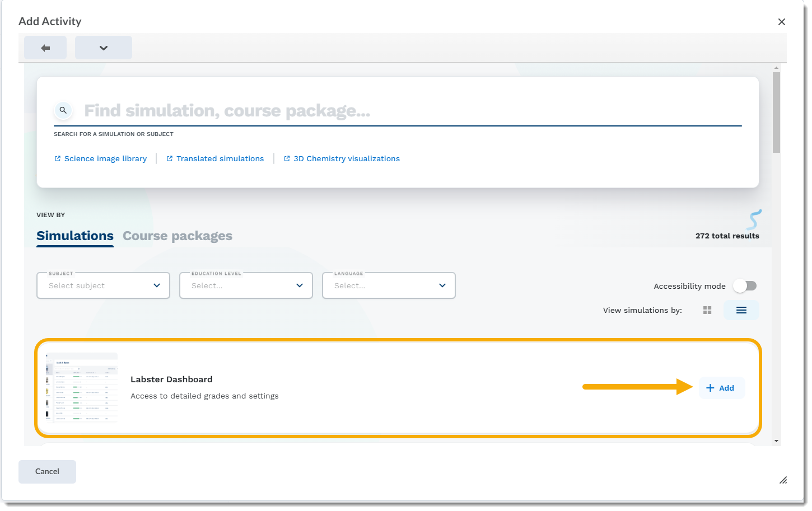Click the external link icon beside Science image library
This screenshot has width=812, height=511.
point(57,158)
